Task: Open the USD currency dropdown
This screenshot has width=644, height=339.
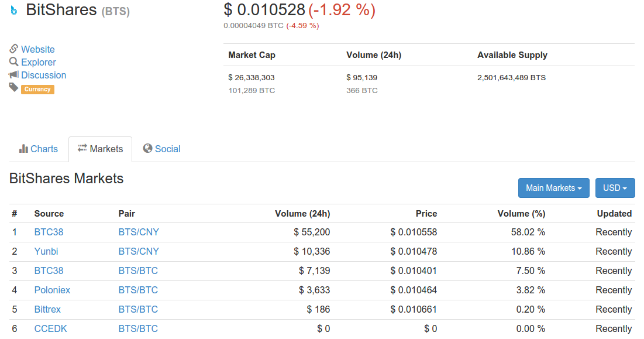Action: coord(615,188)
